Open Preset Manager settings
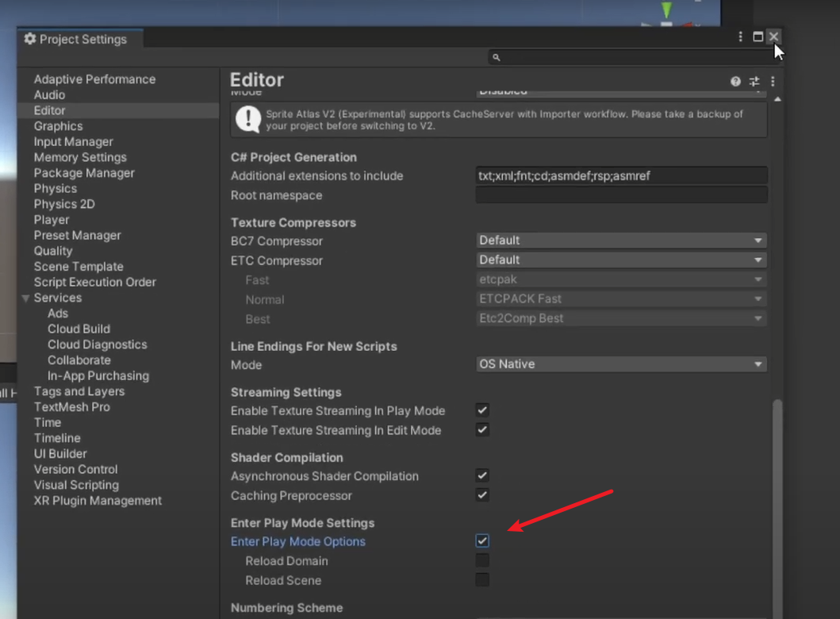 click(77, 235)
